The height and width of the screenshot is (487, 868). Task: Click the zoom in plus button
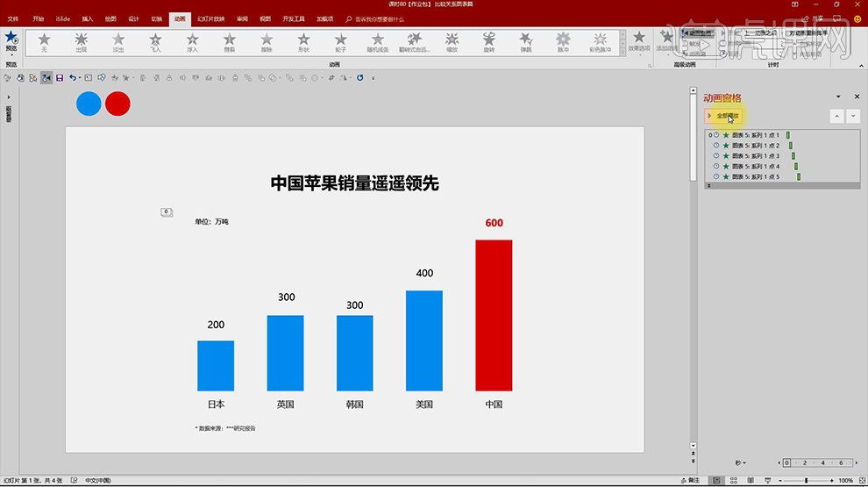tap(832, 481)
